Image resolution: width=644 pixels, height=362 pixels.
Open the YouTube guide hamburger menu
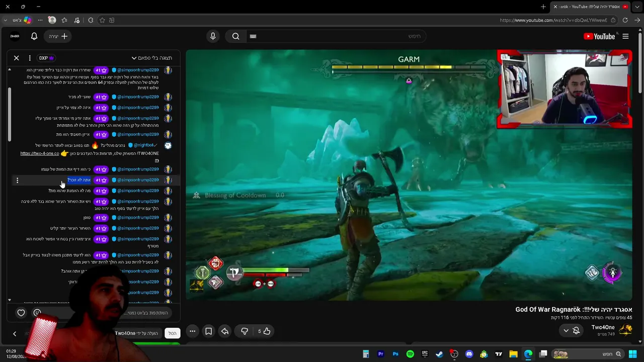point(625,36)
